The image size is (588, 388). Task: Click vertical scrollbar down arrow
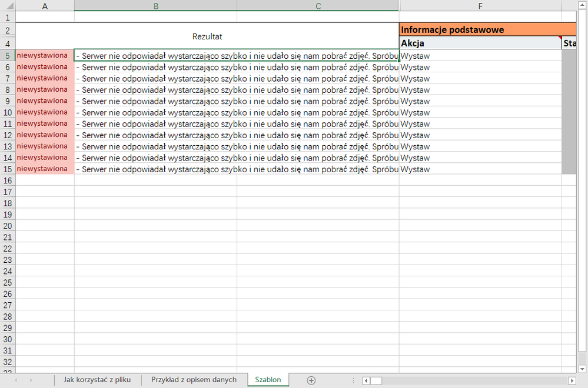click(583, 368)
